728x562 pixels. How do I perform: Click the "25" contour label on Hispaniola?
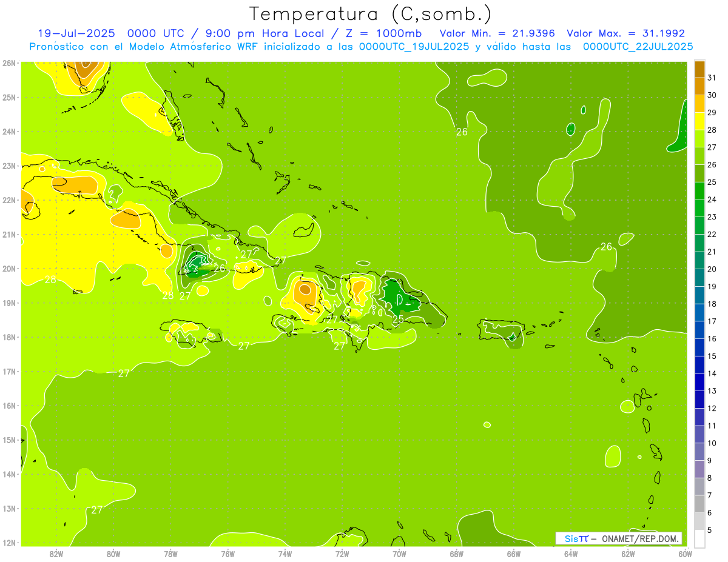click(x=398, y=319)
